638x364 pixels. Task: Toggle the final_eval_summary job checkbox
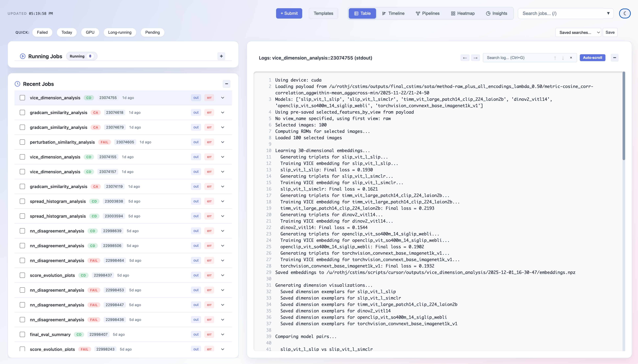coord(22,334)
